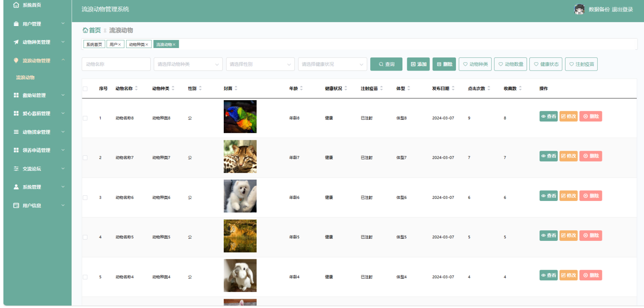
Task: Expand the 爱心募捐管理 sidebar menu
Action: click(63, 113)
